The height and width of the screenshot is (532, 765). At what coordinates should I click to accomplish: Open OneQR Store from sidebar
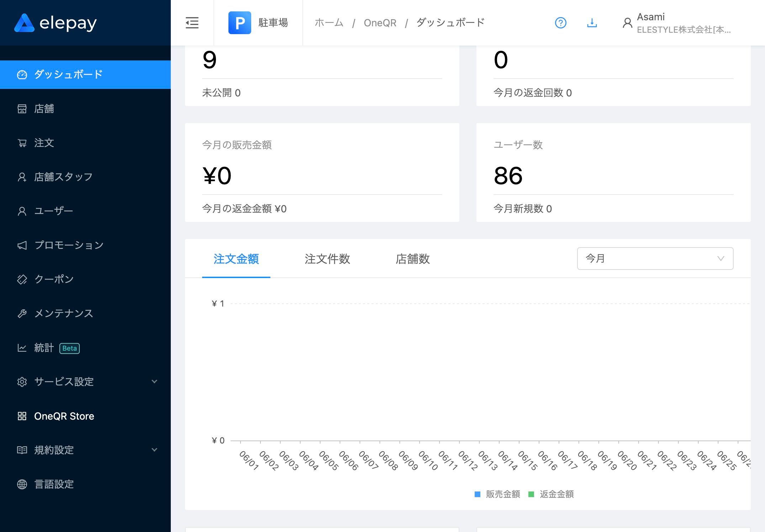(x=64, y=416)
